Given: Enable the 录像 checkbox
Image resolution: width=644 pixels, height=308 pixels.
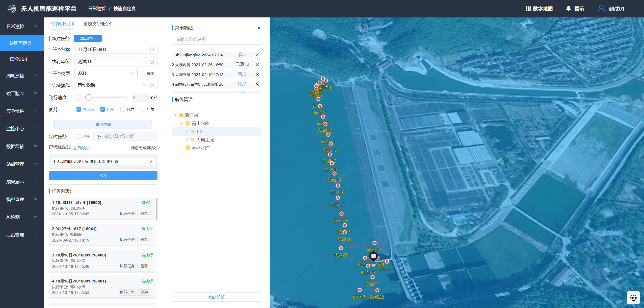Looking at the screenshot, I should point(143,74).
